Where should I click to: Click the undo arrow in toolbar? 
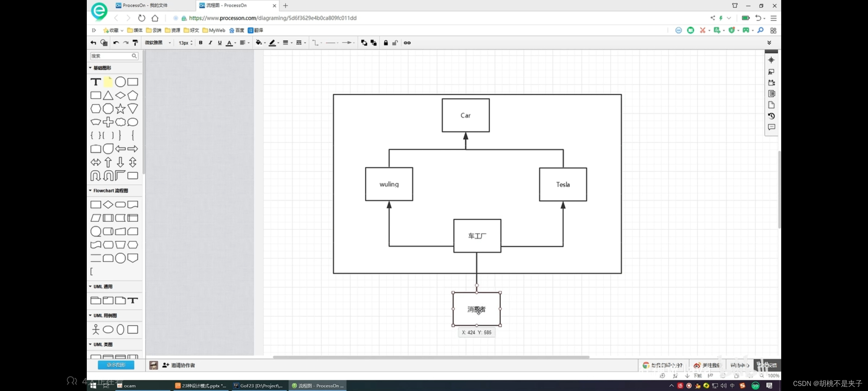pyautogui.click(x=116, y=43)
